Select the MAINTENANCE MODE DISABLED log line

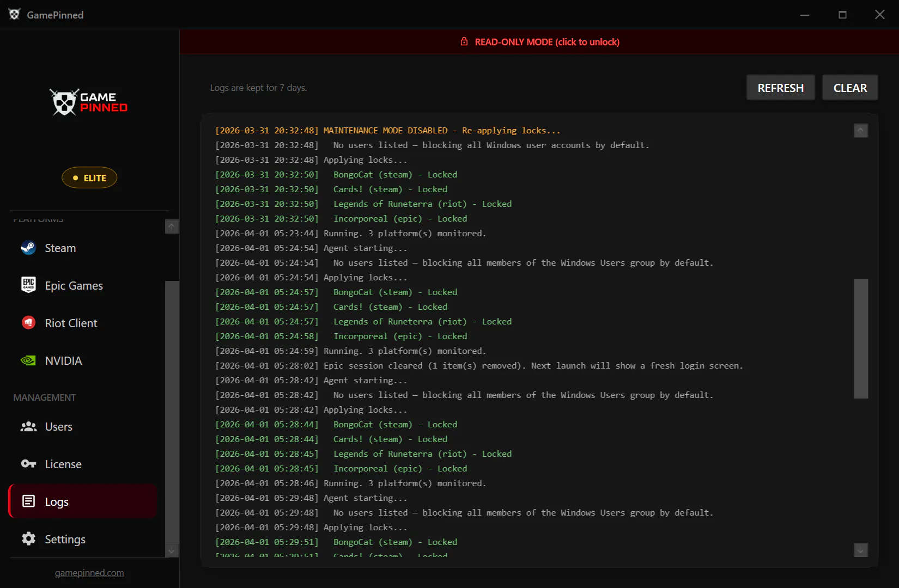click(387, 130)
